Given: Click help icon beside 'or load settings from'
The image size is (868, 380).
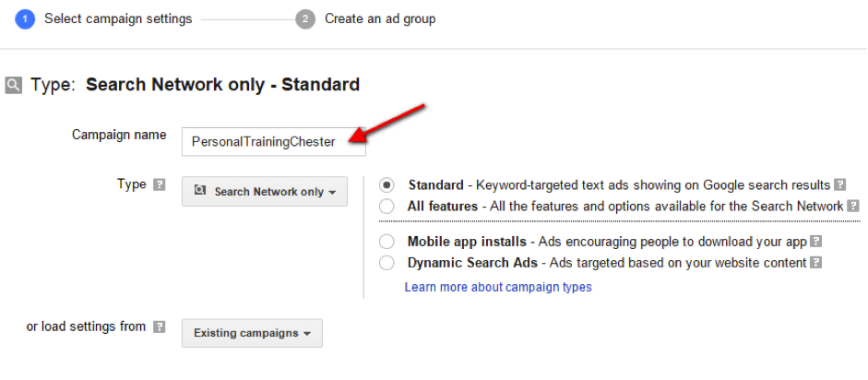Looking at the screenshot, I should click(160, 327).
